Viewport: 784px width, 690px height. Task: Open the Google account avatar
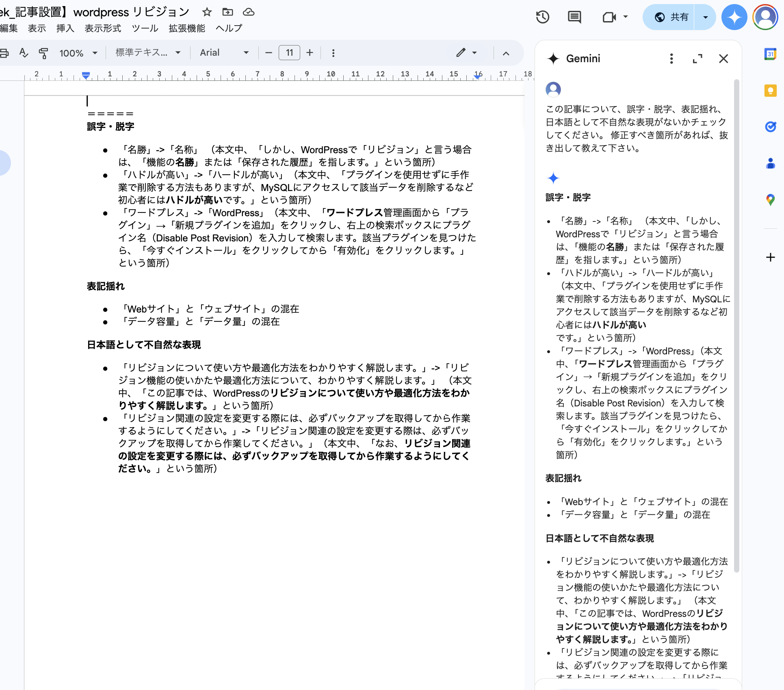765,17
